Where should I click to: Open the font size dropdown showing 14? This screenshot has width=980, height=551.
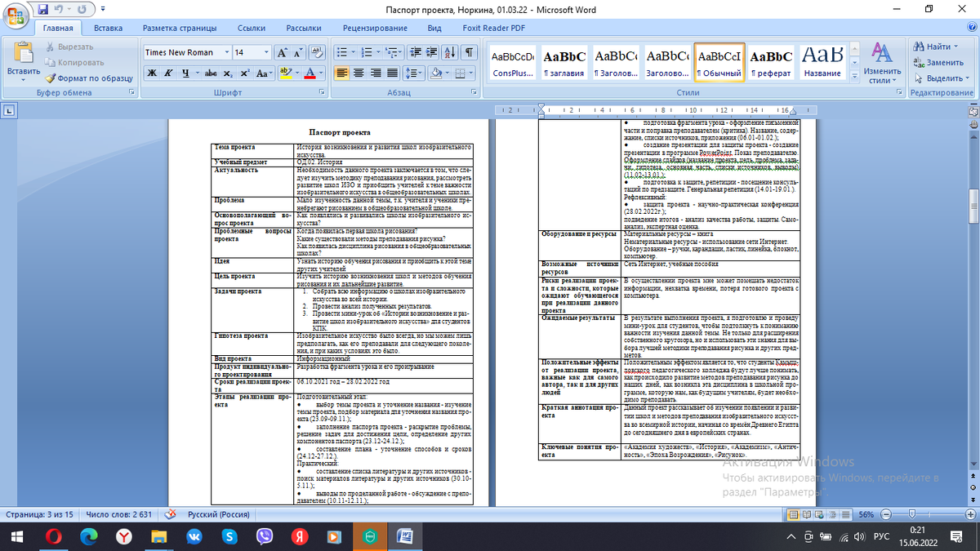pos(265,52)
